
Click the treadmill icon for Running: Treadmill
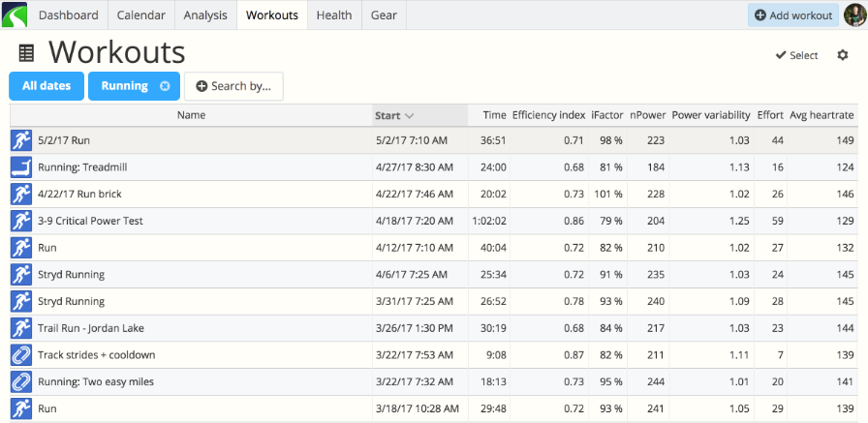pos(21,167)
